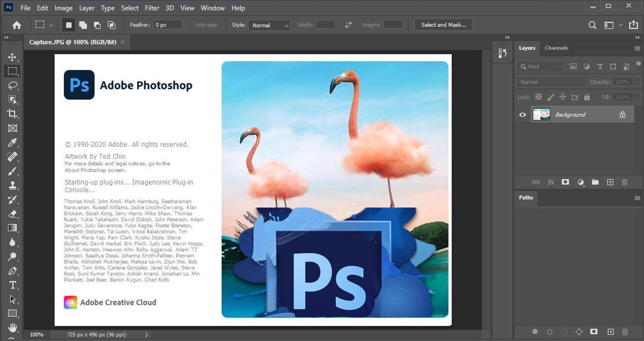Select the Paths panel tab
Screen dimensions: 644x341
click(x=526, y=198)
